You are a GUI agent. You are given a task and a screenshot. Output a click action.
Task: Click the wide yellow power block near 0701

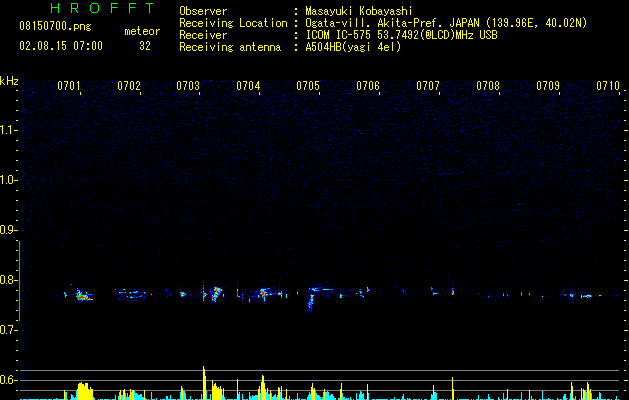[84, 391]
